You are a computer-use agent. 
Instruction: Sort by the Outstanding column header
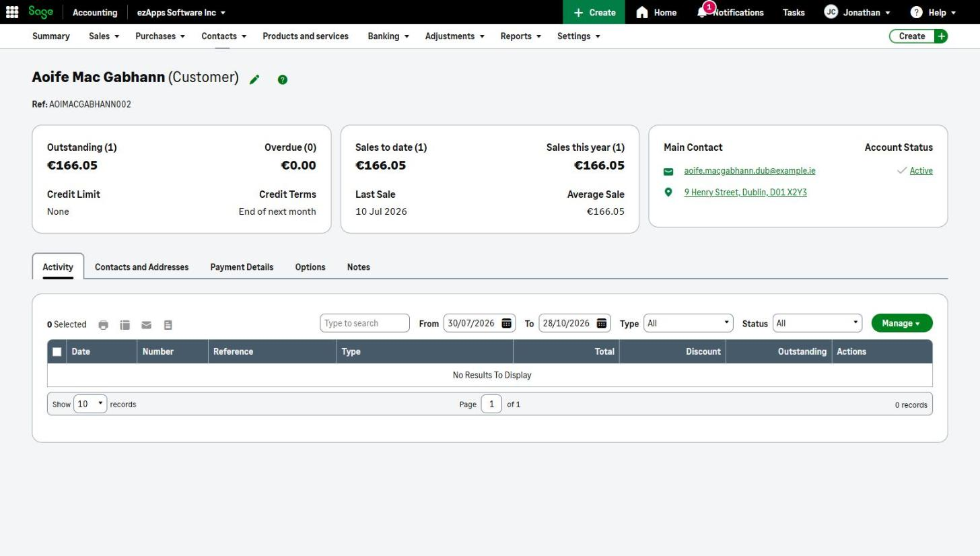click(779, 352)
